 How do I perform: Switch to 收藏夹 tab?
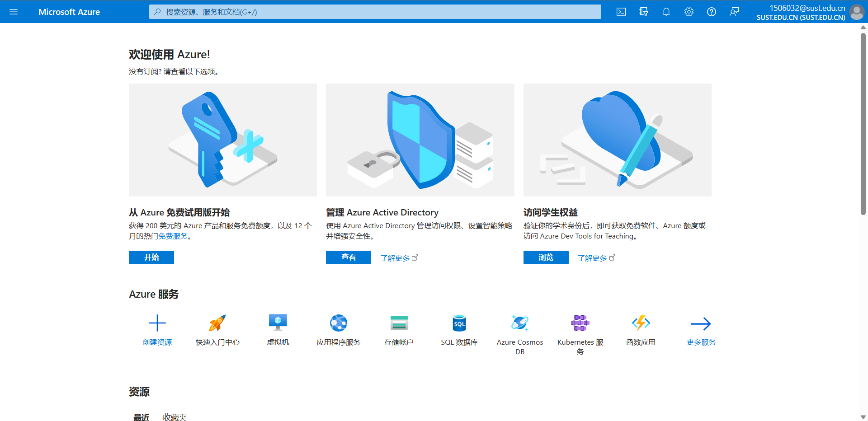[x=175, y=417]
